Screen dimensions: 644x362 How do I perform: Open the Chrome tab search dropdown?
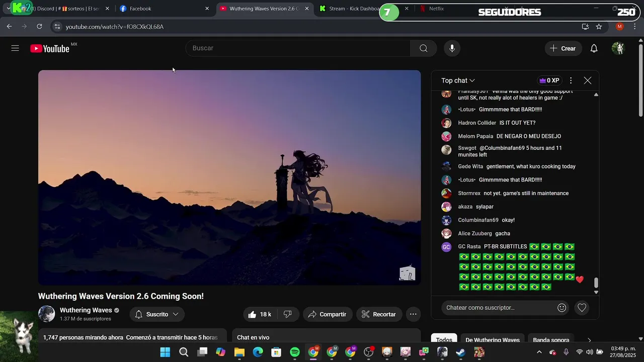tap(8, 9)
